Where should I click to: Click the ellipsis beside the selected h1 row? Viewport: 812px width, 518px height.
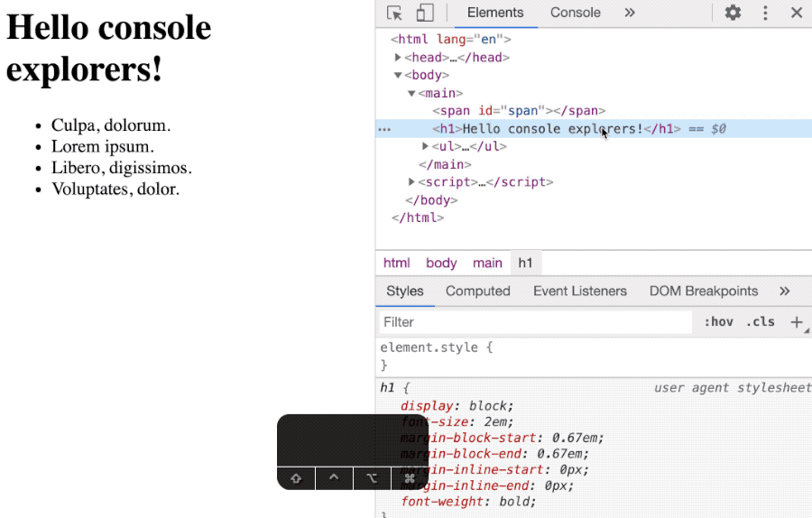point(384,129)
